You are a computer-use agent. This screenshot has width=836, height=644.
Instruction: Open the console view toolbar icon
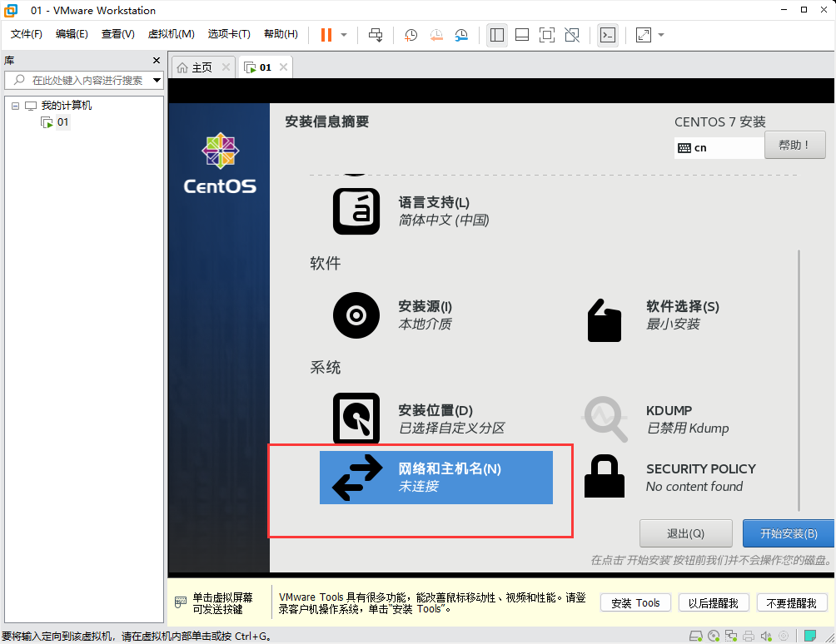tap(608, 35)
